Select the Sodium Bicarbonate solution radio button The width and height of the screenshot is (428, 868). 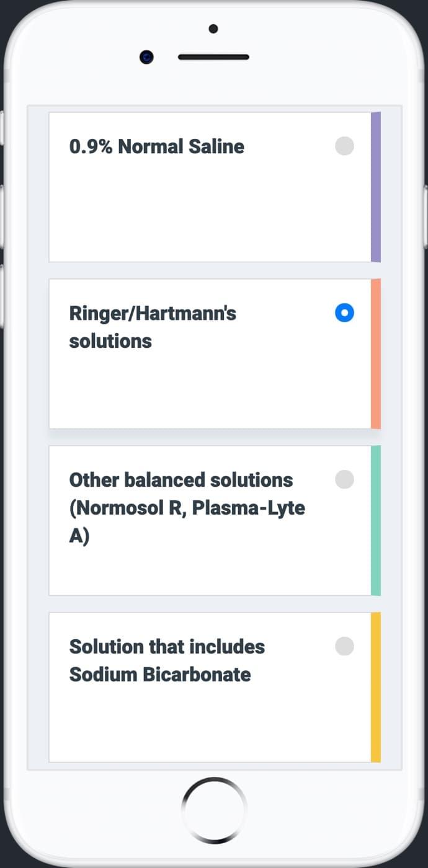pos(344,647)
